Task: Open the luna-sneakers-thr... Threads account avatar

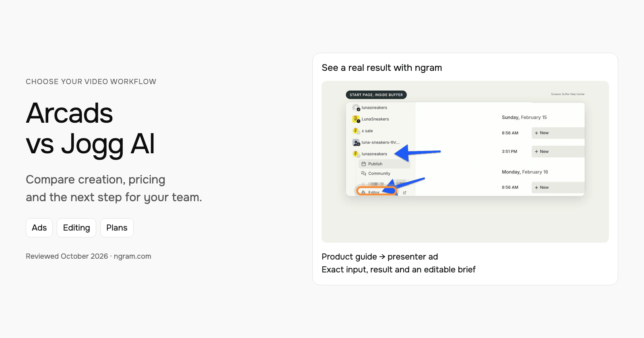Action: click(356, 142)
